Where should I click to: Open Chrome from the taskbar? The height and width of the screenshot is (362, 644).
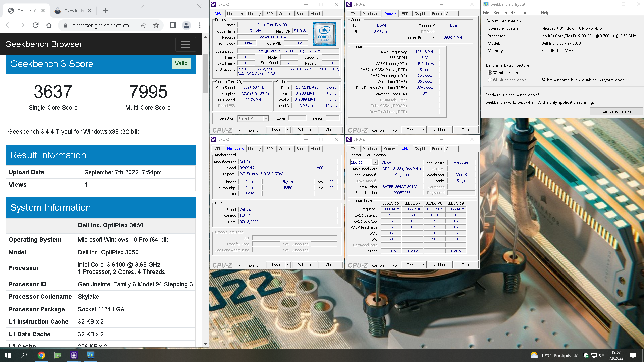41,355
